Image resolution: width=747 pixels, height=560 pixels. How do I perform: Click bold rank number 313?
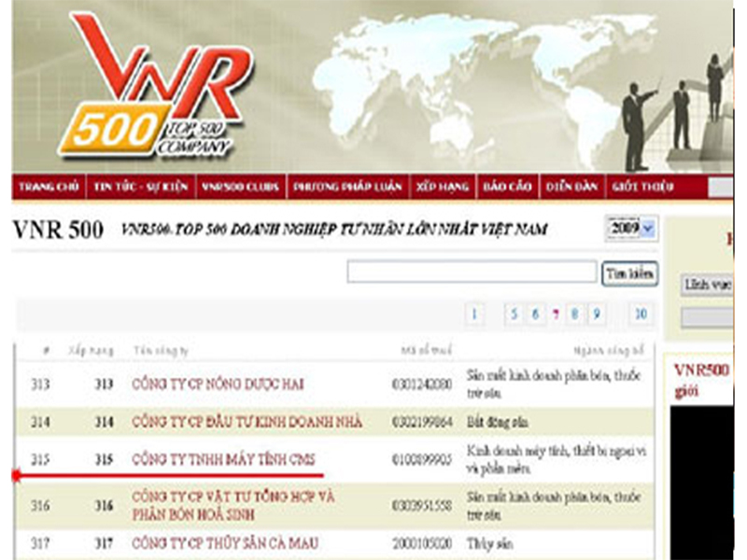tap(104, 384)
